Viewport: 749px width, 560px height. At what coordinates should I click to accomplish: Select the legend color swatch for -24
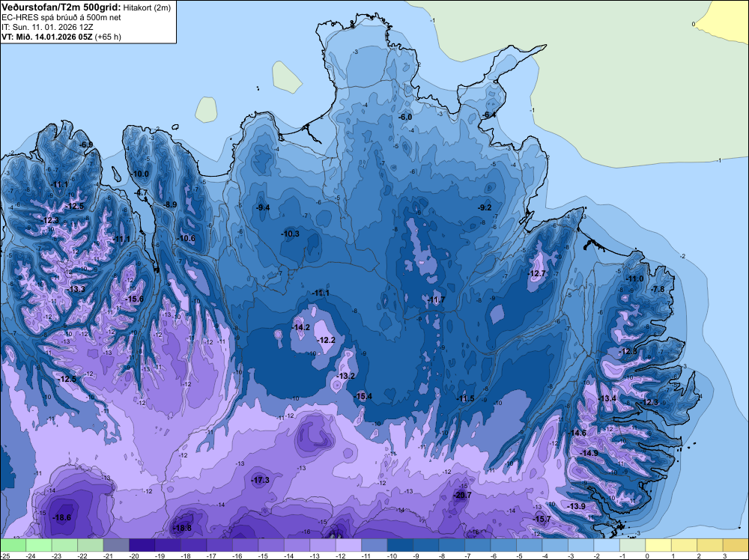[x=39, y=545]
